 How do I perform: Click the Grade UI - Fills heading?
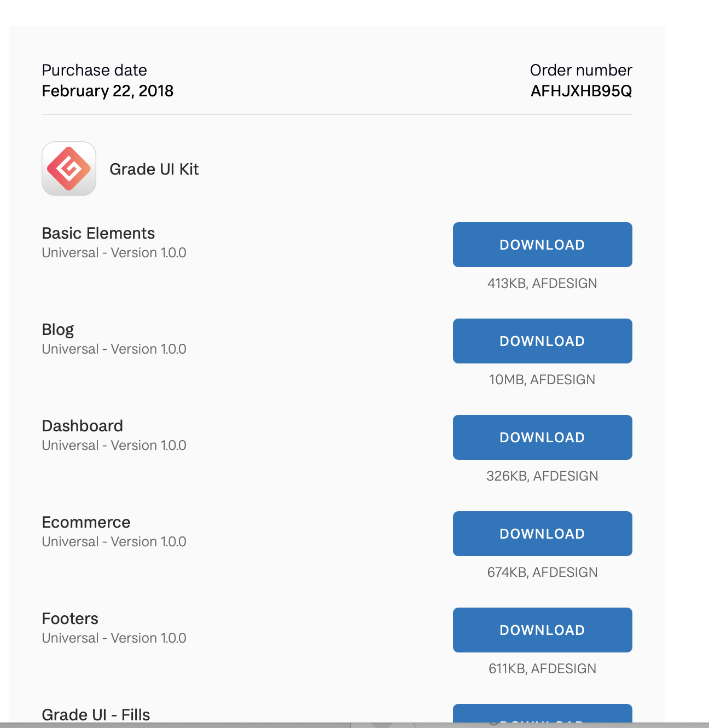pyautogui.click(x=96, y=714)
